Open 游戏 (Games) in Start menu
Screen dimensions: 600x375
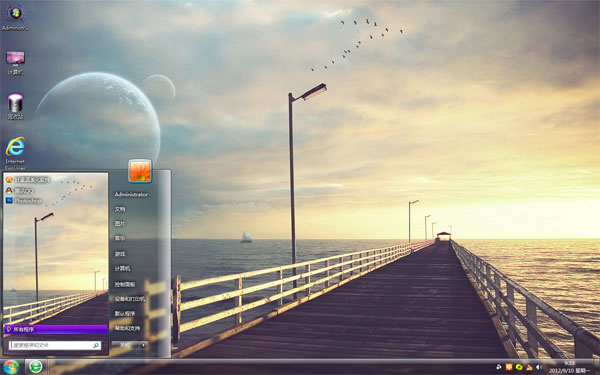point(120,254)
